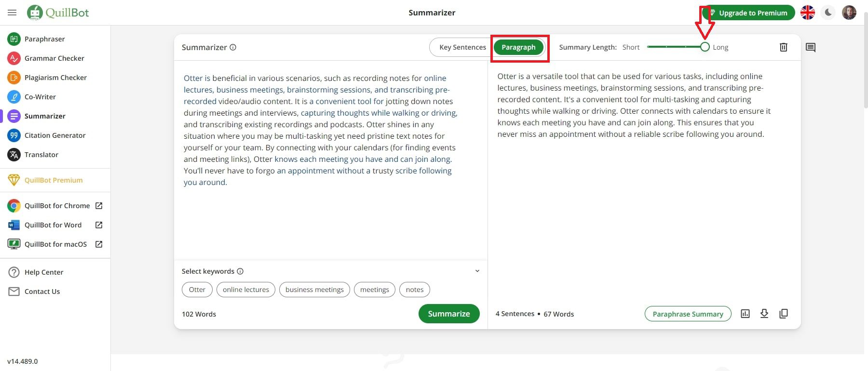Toggle the Otter keyword chip

click(x=197, y=290)
